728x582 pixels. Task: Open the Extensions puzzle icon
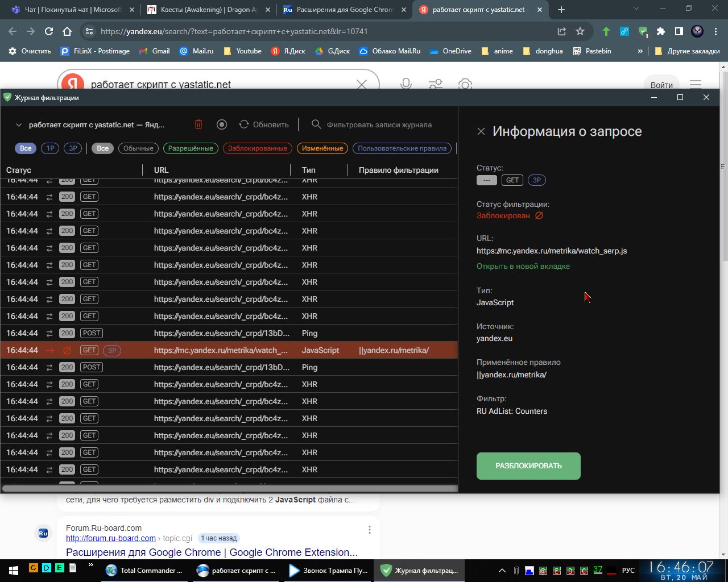pos(661,31)
